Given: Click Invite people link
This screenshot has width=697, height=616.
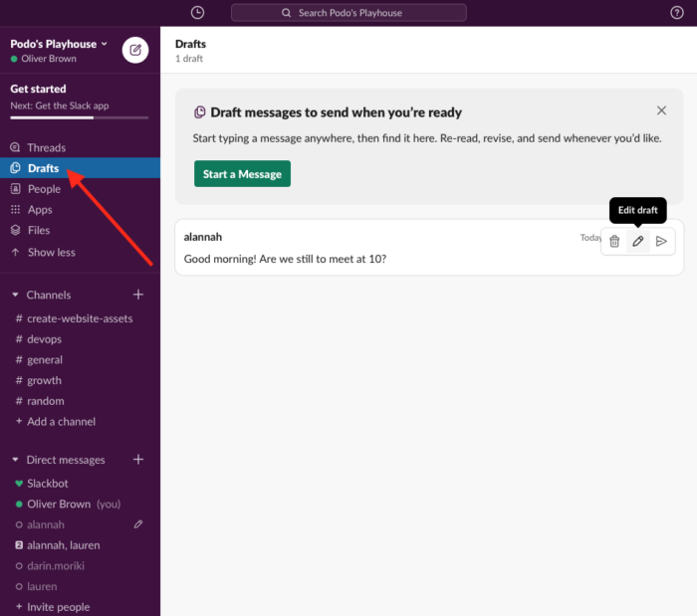Looking at the screenshot, I should 58,607.
